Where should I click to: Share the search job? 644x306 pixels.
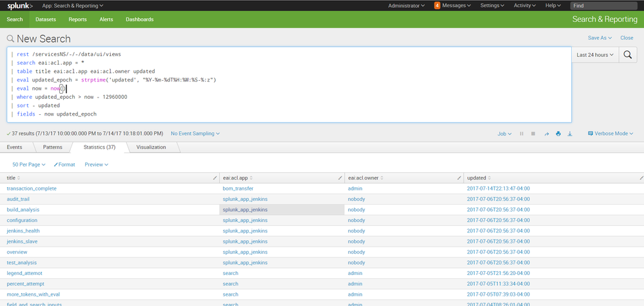[546, 134]
